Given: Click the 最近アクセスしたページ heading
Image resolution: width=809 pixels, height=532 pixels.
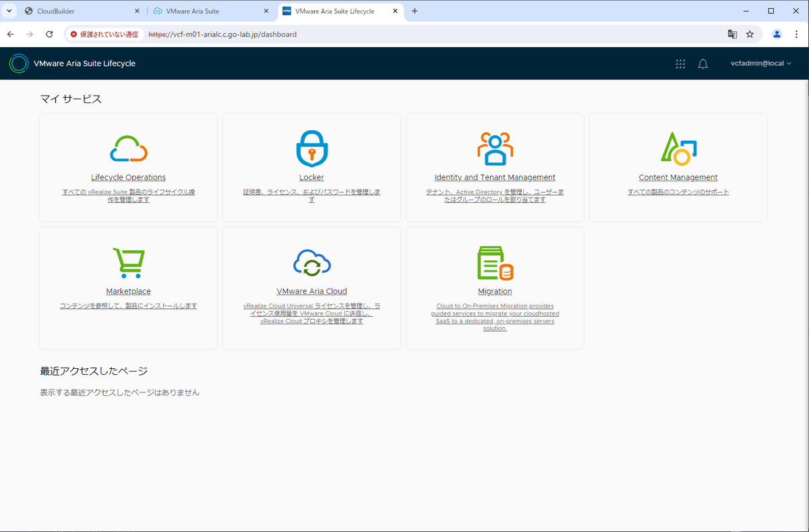Looking at the screenshot, I should click(94, 371).
